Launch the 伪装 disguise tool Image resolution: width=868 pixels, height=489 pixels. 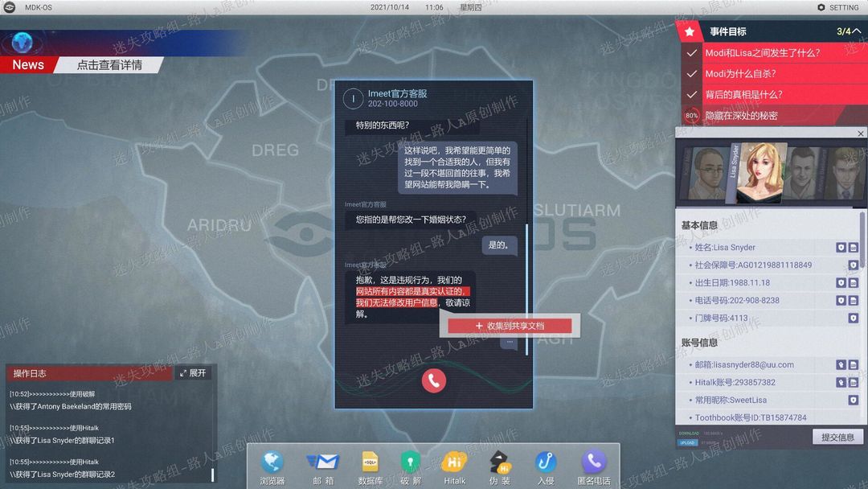coord(500,467)
